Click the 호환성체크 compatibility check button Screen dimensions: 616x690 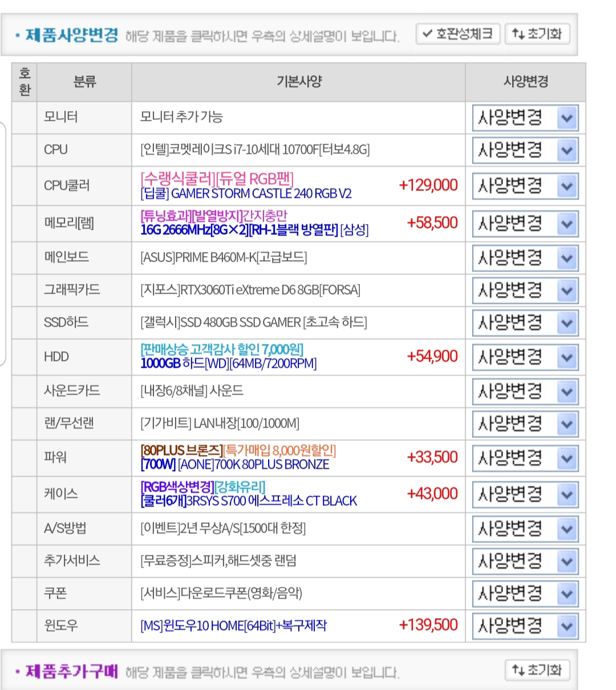[x=458, y=34]
